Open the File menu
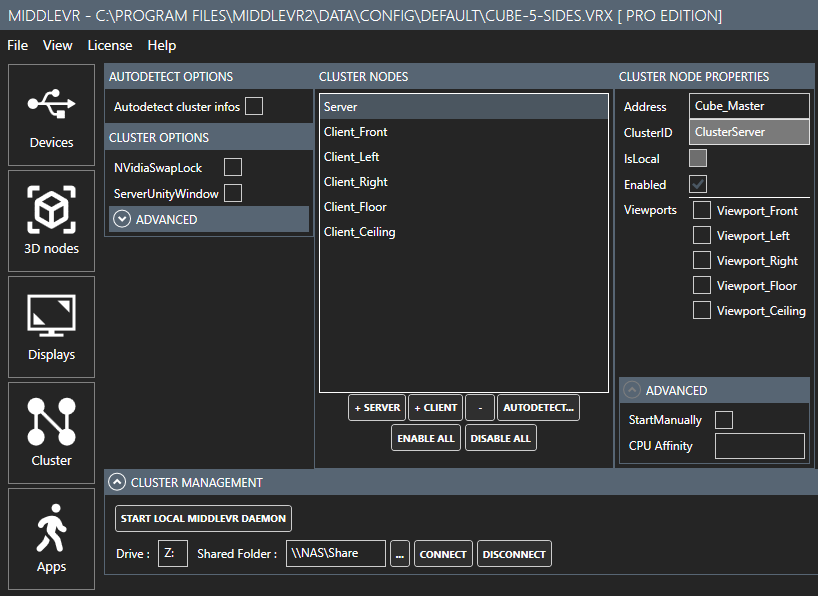This screenshot has height=596, width=818. click(18, 45)
